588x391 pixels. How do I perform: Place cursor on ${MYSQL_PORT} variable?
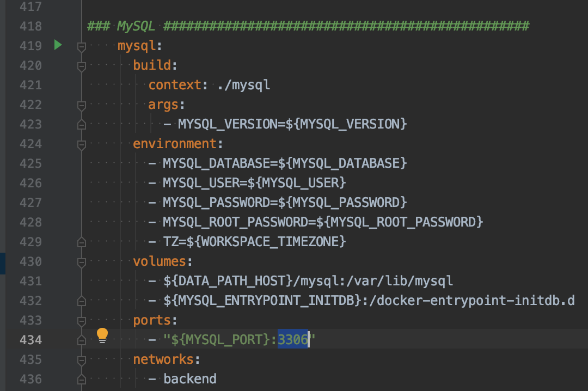pos(220,340)
